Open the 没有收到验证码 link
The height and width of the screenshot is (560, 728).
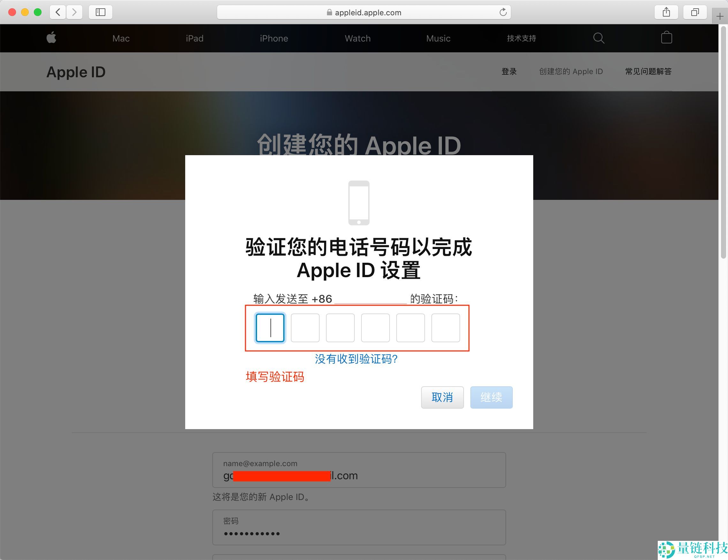click(356, 359)
